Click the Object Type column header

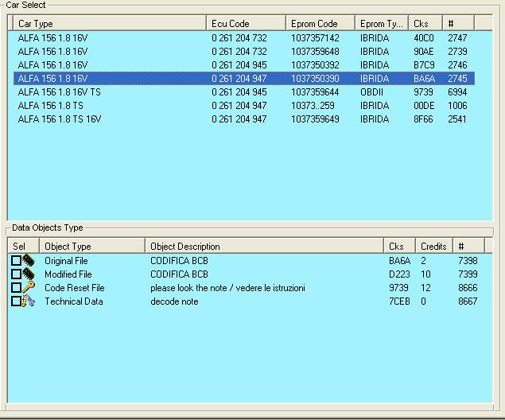click(91, 247)
